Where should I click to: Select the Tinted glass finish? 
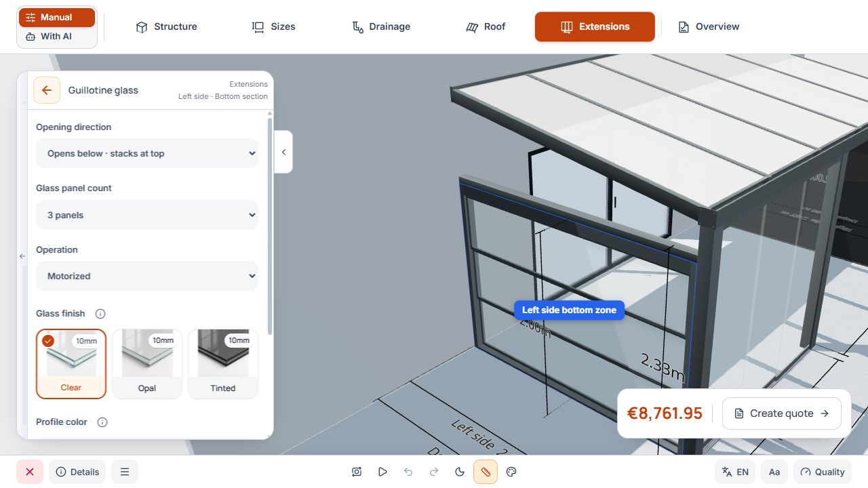point(223,364)
